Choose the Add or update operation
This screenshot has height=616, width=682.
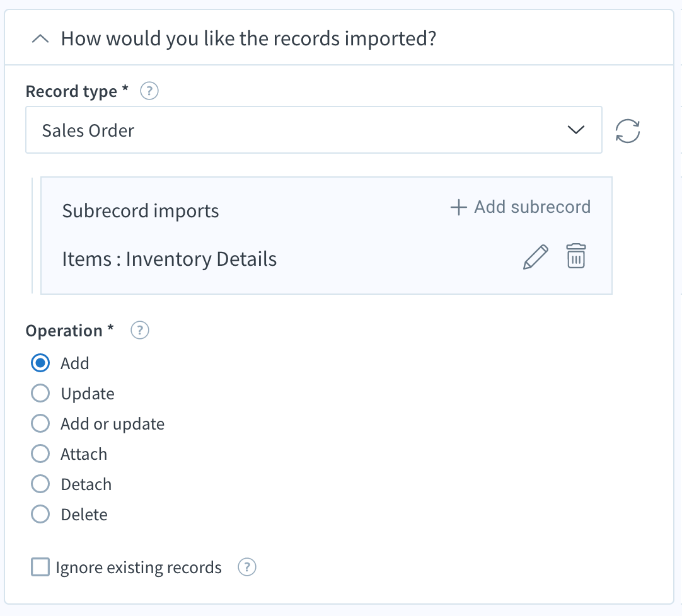coord(40,424)
